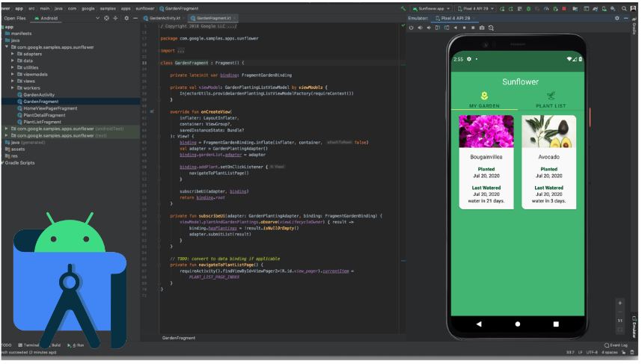Viewport: 642px width, 364px height.
Task: Click emulator toolbar Overview square icon
Action: (473, 28)
